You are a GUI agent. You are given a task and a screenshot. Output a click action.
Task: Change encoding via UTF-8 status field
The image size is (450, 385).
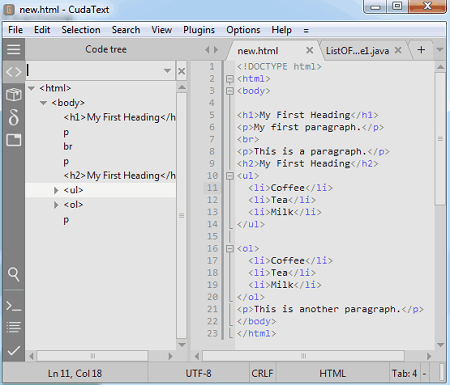pos(198,373)
